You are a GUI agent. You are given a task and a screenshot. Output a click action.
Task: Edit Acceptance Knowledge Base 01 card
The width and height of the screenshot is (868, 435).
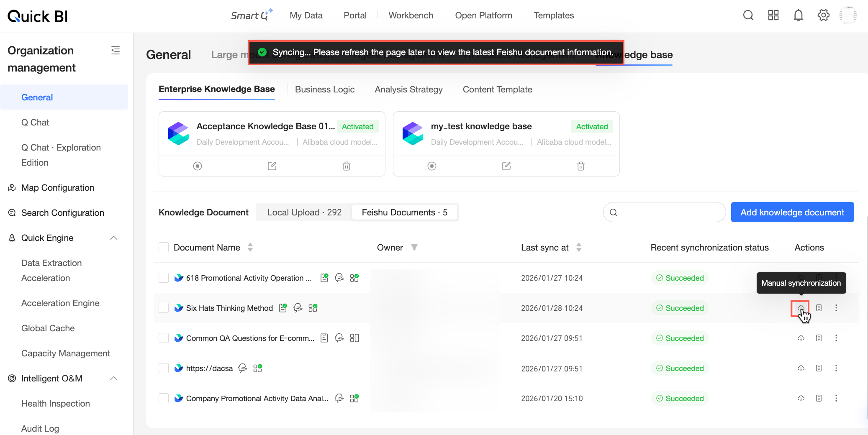[272, 166]
